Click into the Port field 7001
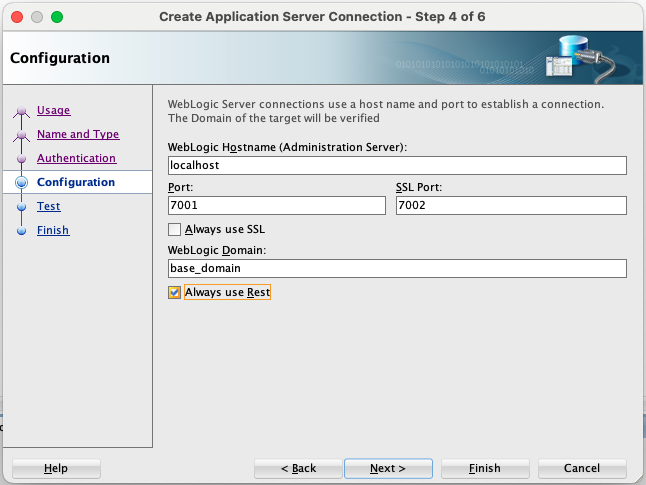Viewport: 646px width, 485px height. pos(276,205)
